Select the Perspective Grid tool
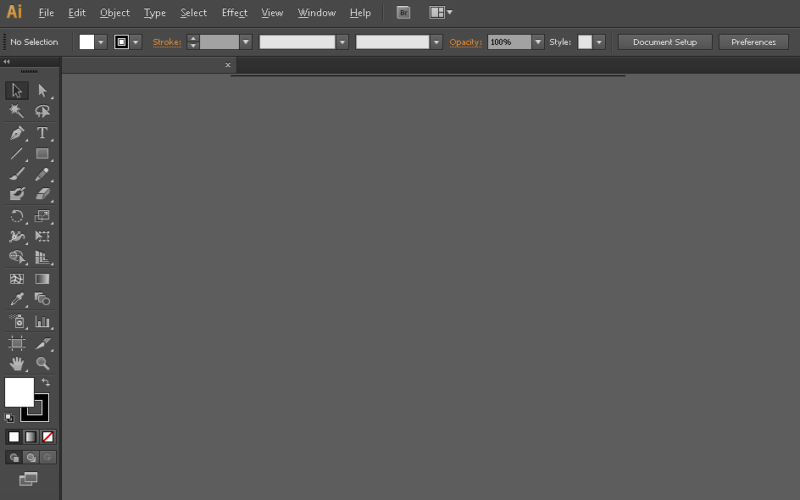This screenshot has width=800, height=500. click(x=42, y=257)
